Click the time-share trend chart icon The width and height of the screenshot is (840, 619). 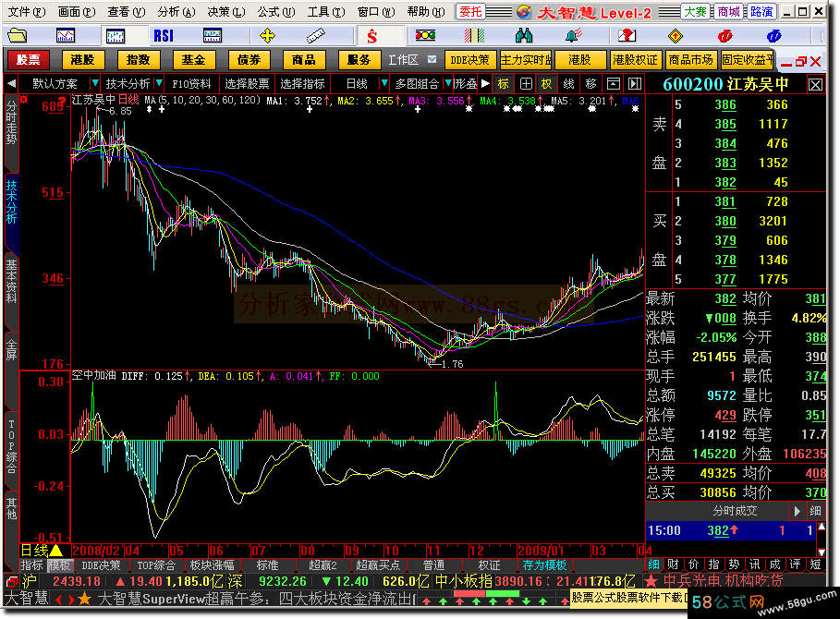point(66,36)
